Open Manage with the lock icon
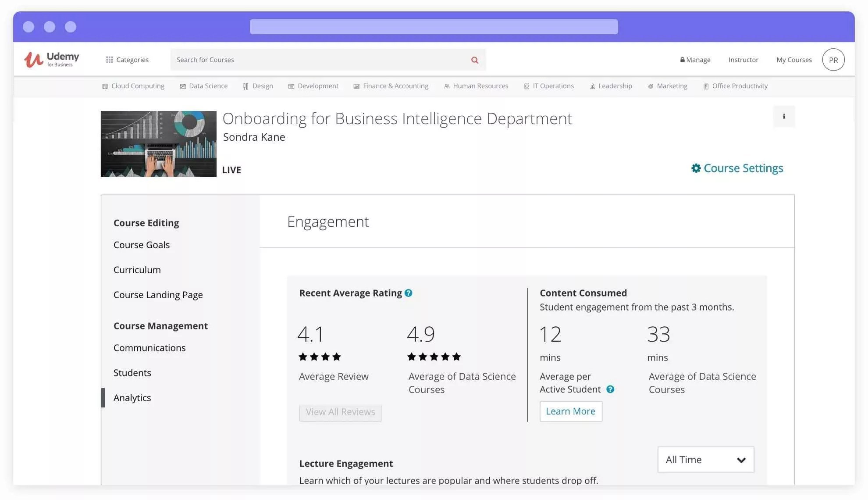The width and height of the screenshot is (868, 500). coord(695,60)
